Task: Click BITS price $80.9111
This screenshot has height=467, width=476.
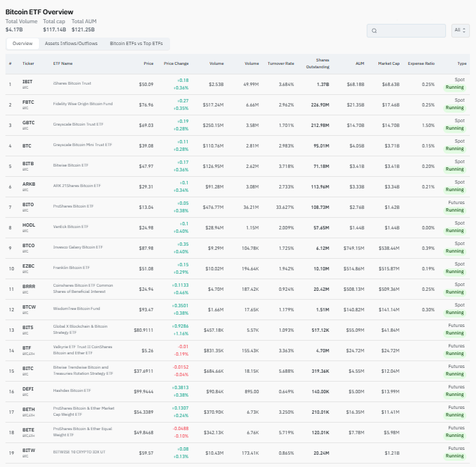Action: click(143, 330)
